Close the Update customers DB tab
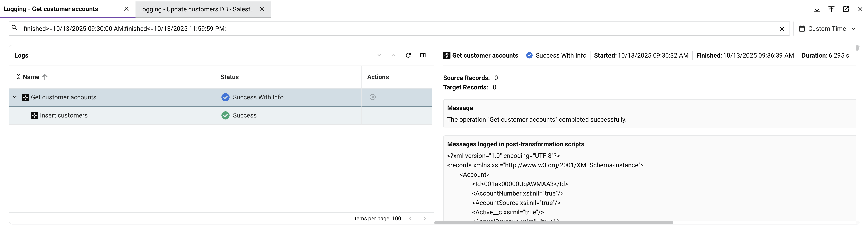The width and height of the screenshot is (868, 231). 262,9
